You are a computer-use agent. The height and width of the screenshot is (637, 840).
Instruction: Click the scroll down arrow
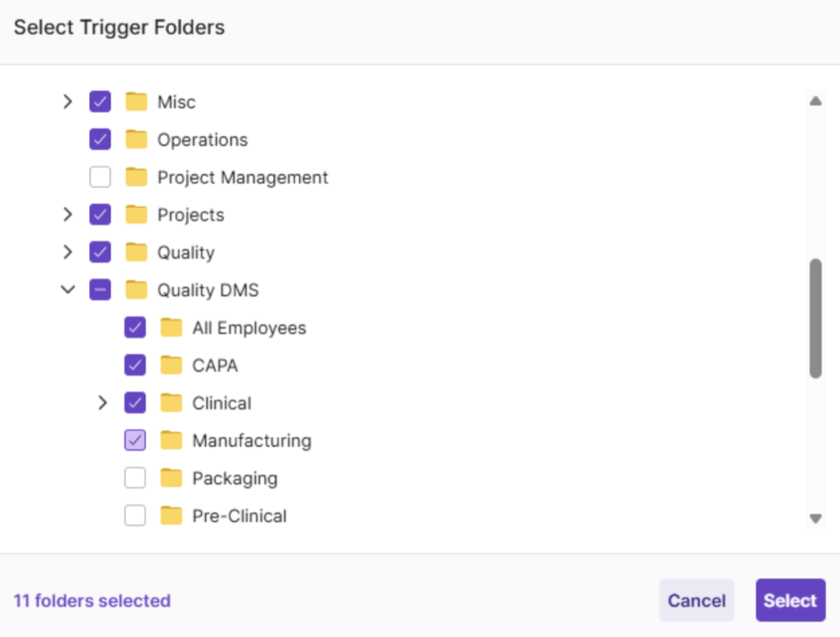tap(815, 519)
